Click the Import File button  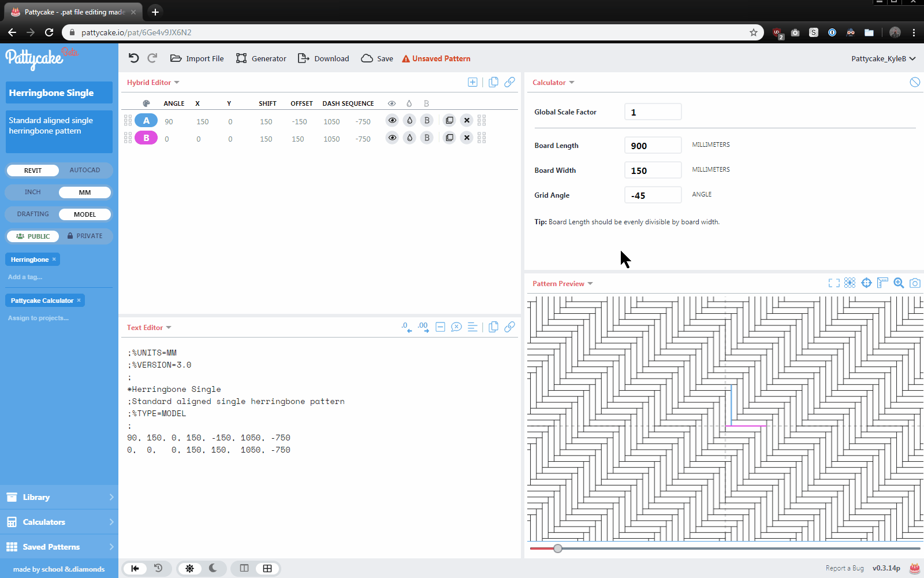click(x=197, y=58)
